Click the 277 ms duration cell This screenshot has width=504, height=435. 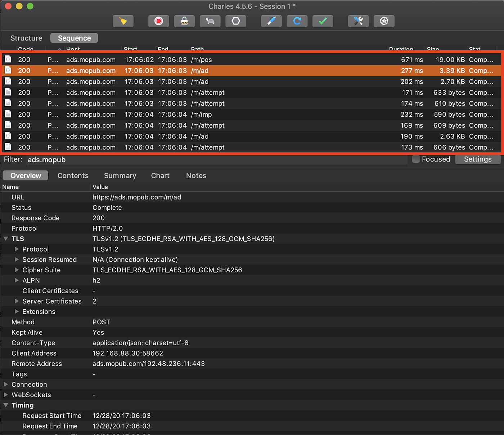[412, 71]
